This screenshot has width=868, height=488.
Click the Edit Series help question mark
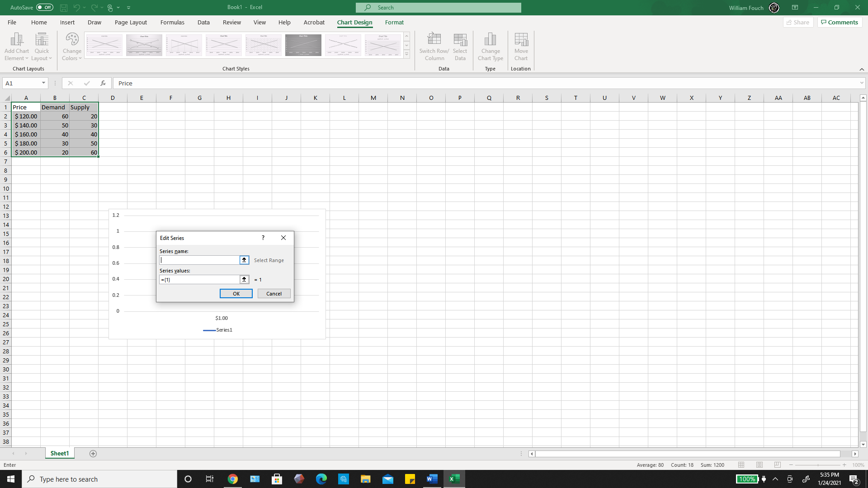263,238
